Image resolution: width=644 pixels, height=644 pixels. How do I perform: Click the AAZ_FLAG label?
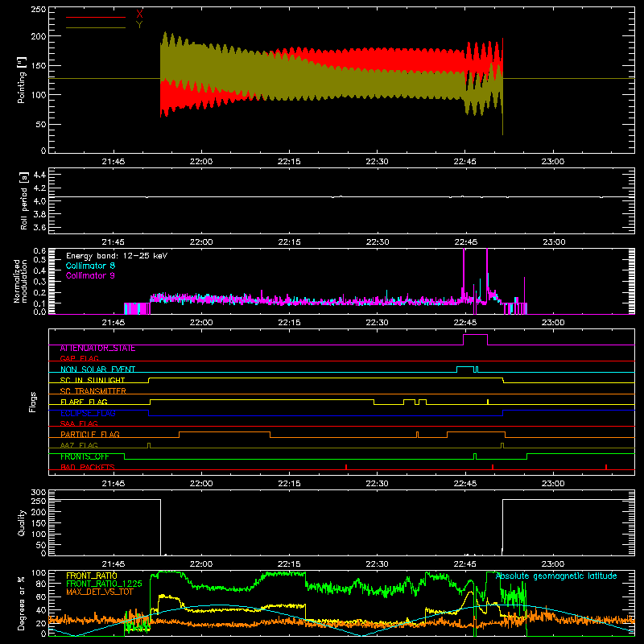pos(79,445)
